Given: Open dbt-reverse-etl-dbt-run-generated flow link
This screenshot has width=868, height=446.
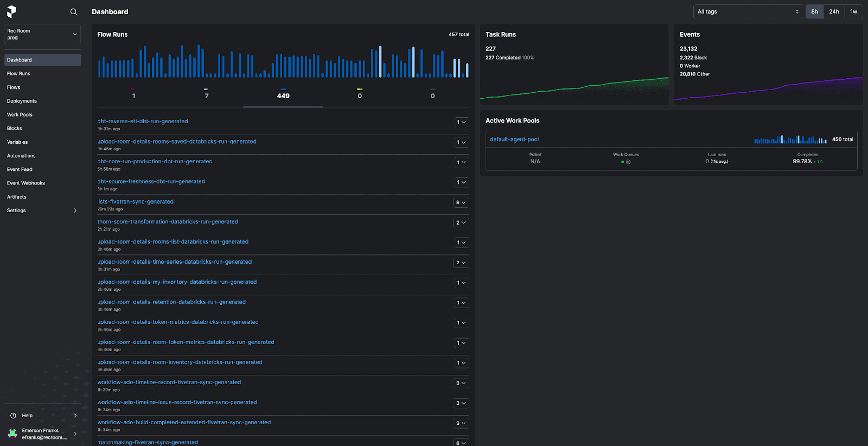Looking at the screenshot, I should (143, 122).
